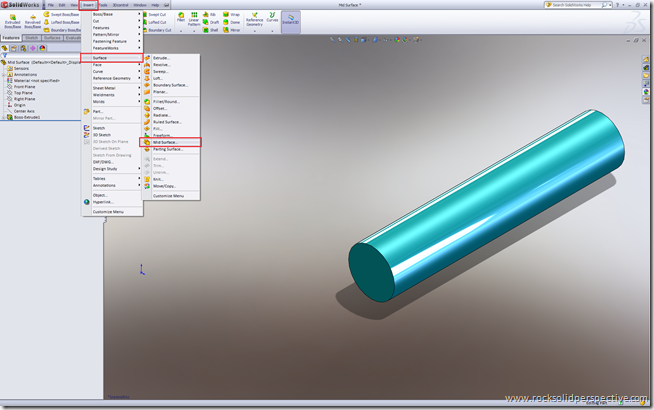654x410 pixels.
Task: Open the dropdown arrow under Linear Pattern
Action: pos(194,31)
